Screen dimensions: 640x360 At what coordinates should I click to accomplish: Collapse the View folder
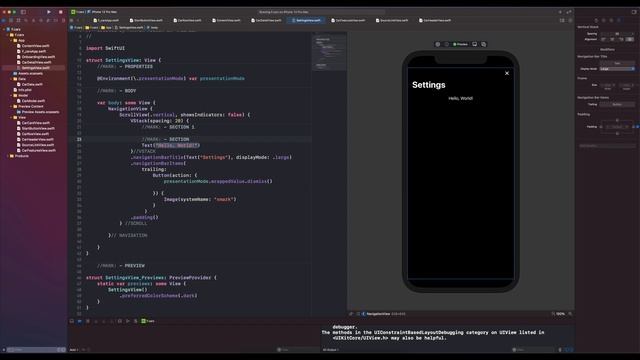[11, 118]
